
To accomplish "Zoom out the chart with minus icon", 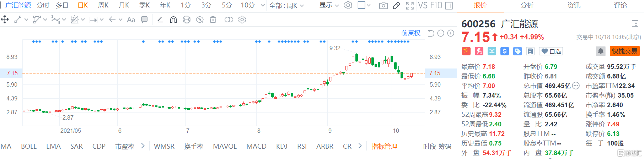I will tap(441, 33).
